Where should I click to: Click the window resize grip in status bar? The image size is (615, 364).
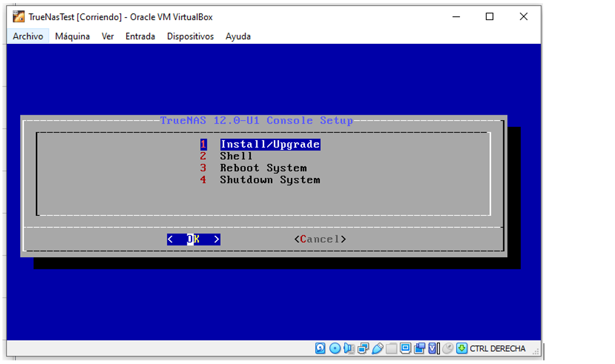[x=536, y=352]
